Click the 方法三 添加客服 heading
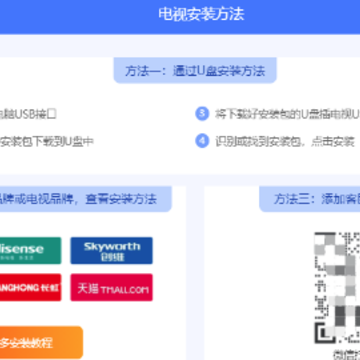The width and height of the screenshot is (360, 360). click(310, 199)
